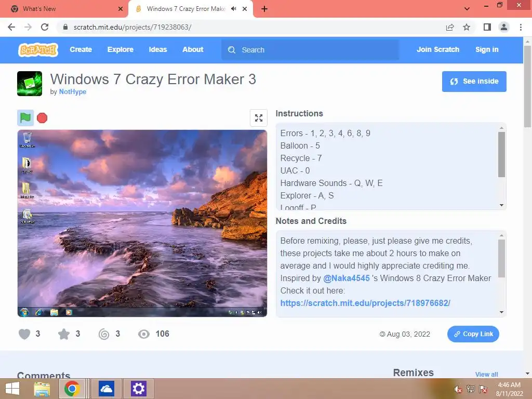Open the Create menu item

coord(81,49)
